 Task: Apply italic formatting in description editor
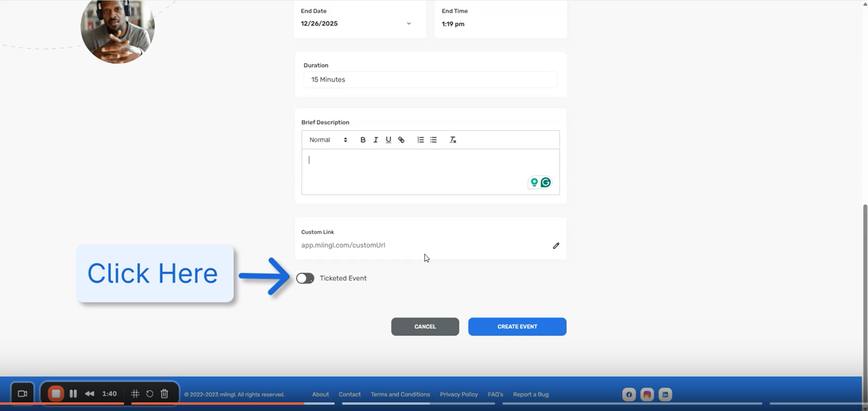pyautogui.click(x=376, y=140)
